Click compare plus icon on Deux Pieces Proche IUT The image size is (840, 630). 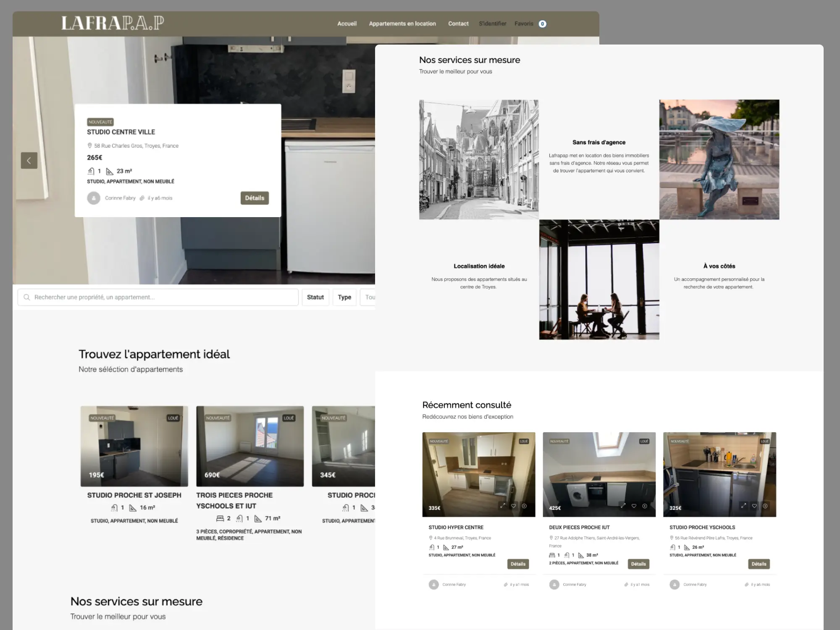(645, 506)
